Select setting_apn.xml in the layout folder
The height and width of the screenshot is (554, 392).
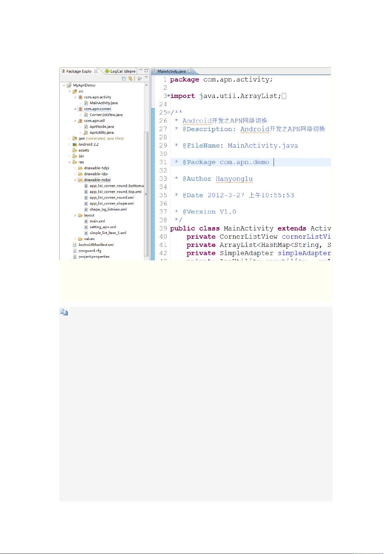[x=103, y=227]
